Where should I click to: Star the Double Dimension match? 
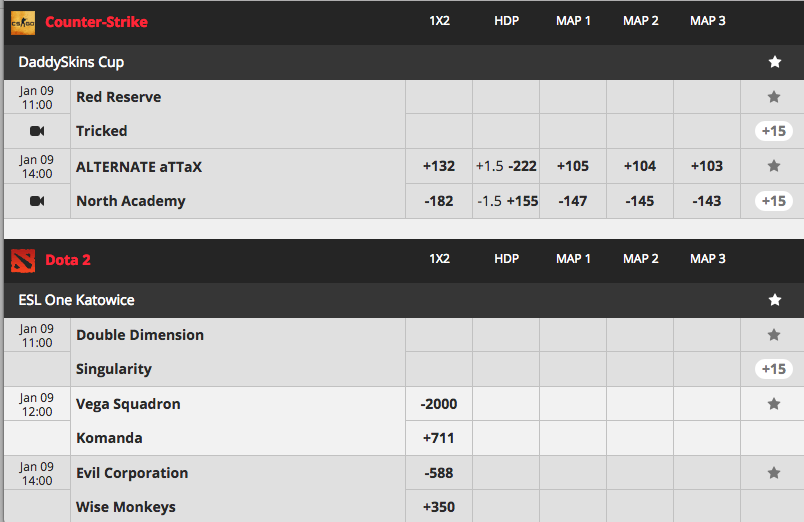click(x=774, y=335)
